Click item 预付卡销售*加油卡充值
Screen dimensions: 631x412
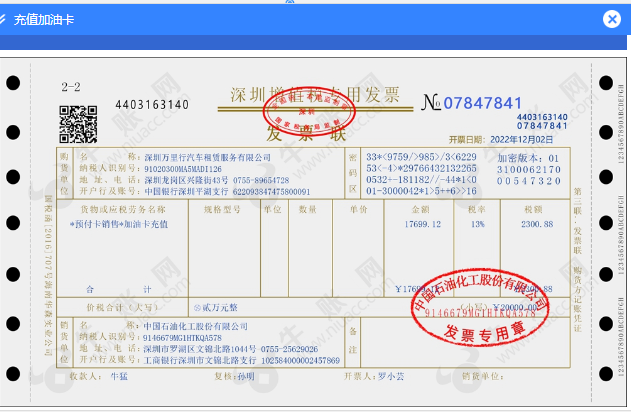pos(119,224)
